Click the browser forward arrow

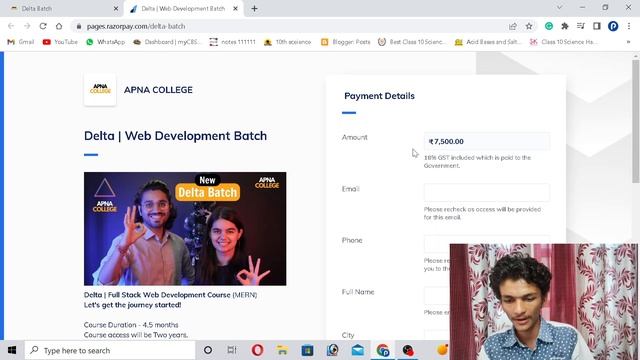(x=27, y=26)
